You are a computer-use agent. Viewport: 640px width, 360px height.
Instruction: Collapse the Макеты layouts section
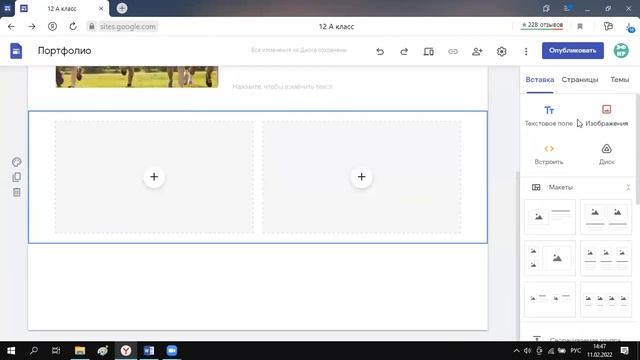[628, 187]
